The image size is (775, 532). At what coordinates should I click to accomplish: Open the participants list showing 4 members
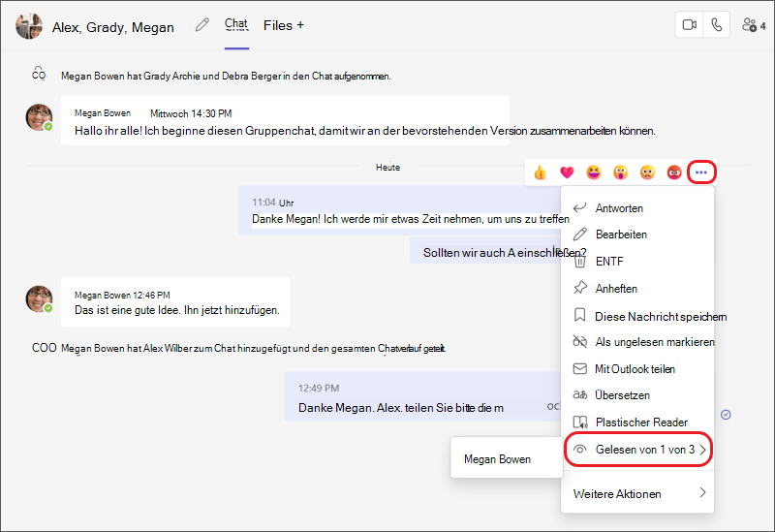(754, 25)
